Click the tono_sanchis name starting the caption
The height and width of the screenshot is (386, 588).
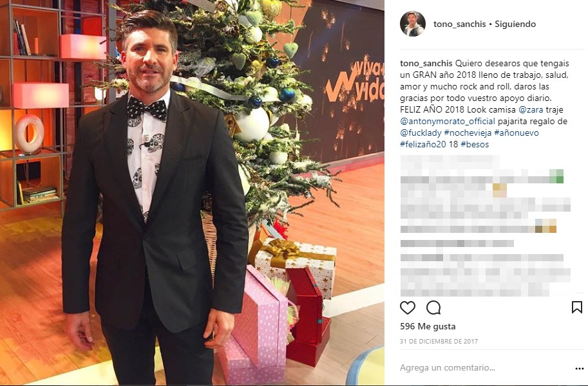(x=426, y=63)
